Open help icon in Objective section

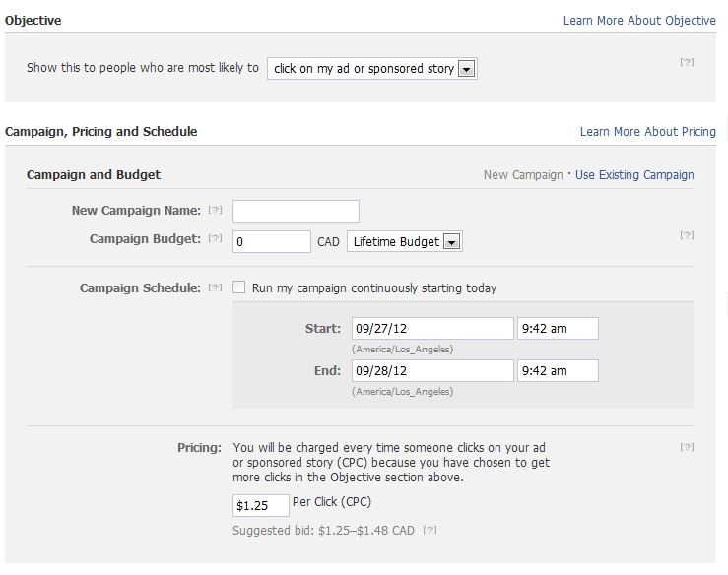point(688,62)
